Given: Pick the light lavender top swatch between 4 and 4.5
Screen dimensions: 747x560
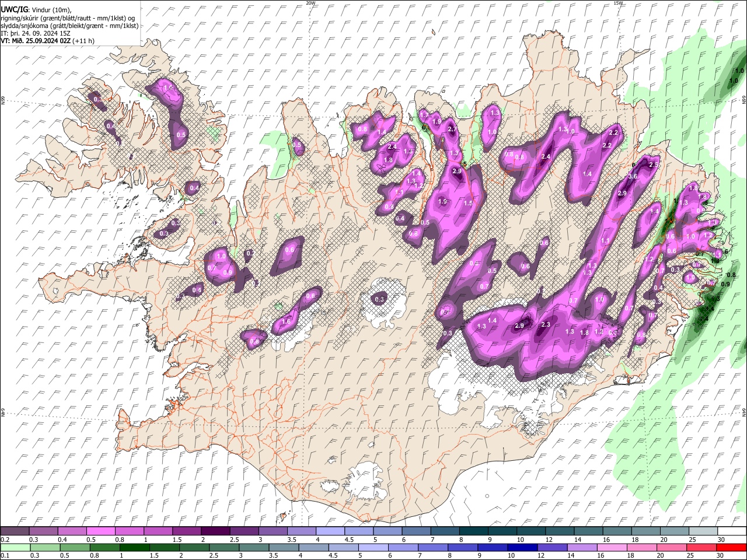Looking at the screenshot, I should click(329, 531).
